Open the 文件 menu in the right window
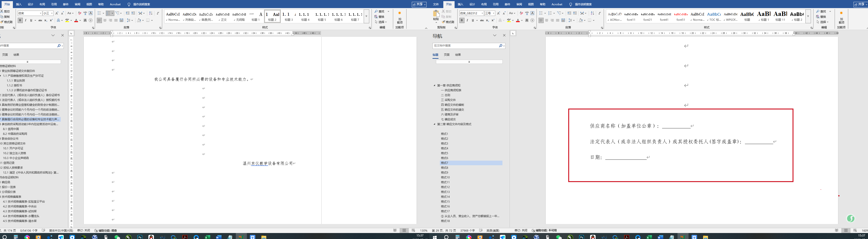This screenshot has height=239, width=868. [436, 4]
